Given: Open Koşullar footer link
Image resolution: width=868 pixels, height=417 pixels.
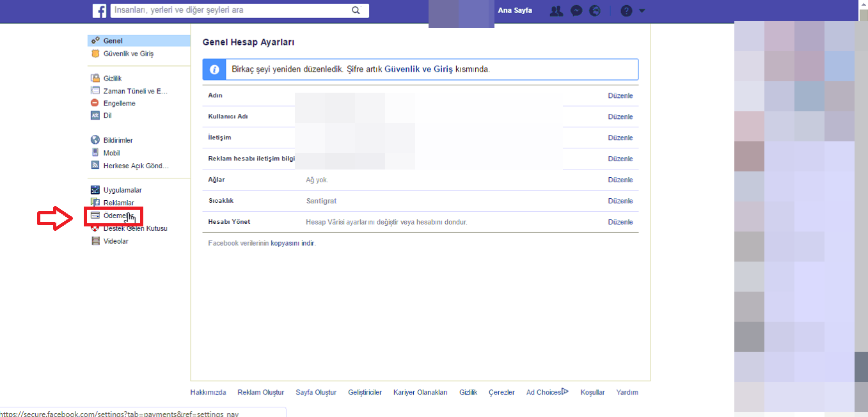Looking at the screenshot, I should pos(592,392).
